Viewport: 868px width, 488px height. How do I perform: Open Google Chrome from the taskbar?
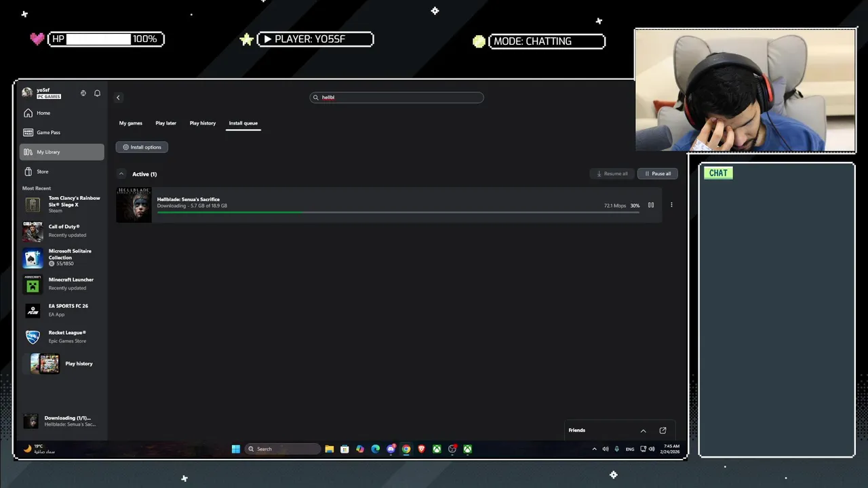point(406,449)
